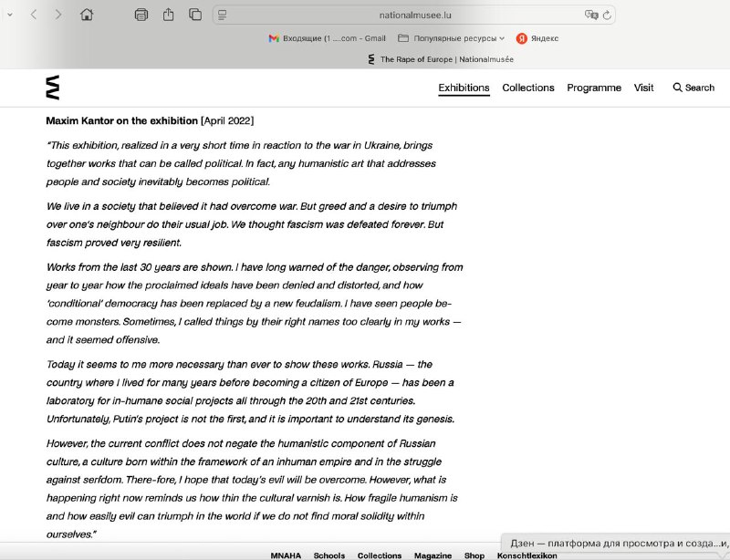The width and height of the screenshot is (730, 560).
Task: Open the share icon
Action: point(168,15)
